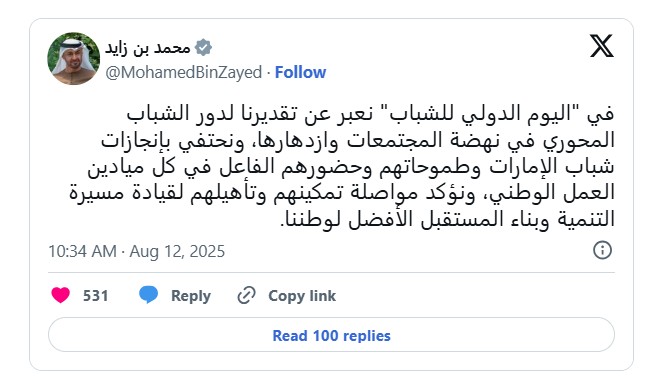Click the Arabic tweet body text

342,167
